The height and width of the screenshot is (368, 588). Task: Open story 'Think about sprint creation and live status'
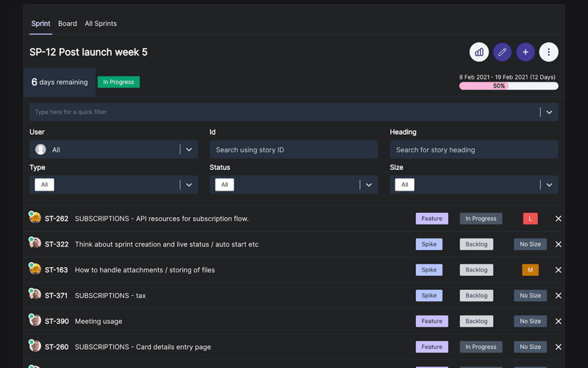click(167, 244)
